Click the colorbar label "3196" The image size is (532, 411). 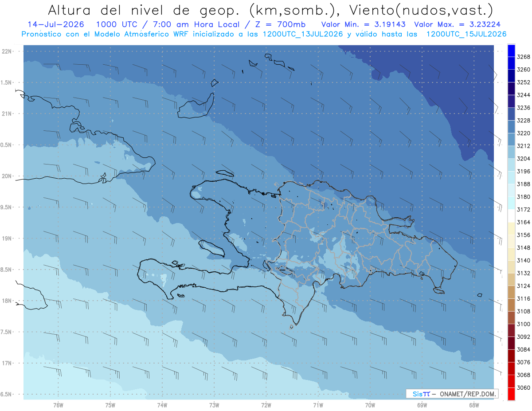click(x=524, y=171)
